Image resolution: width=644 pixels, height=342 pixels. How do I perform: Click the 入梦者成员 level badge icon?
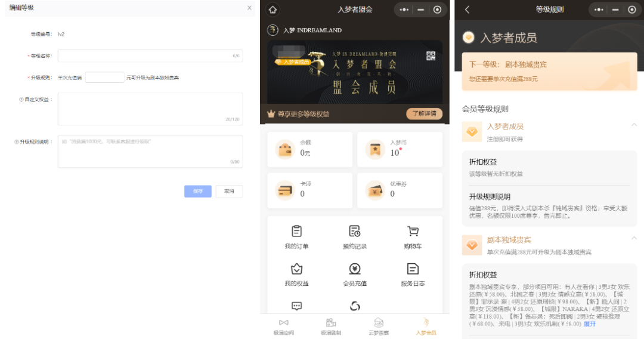point(469,38)
